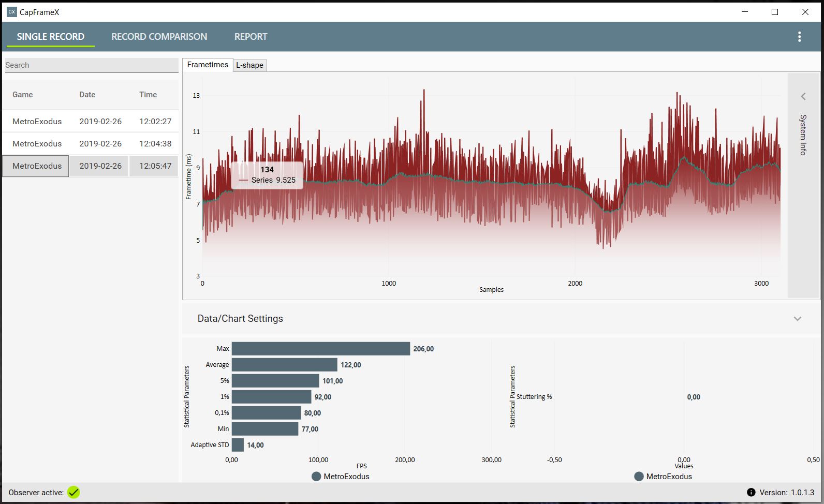Click the 5% percentile 101,00 bar
The image size is (824, 504).
[x=275, y=381]
